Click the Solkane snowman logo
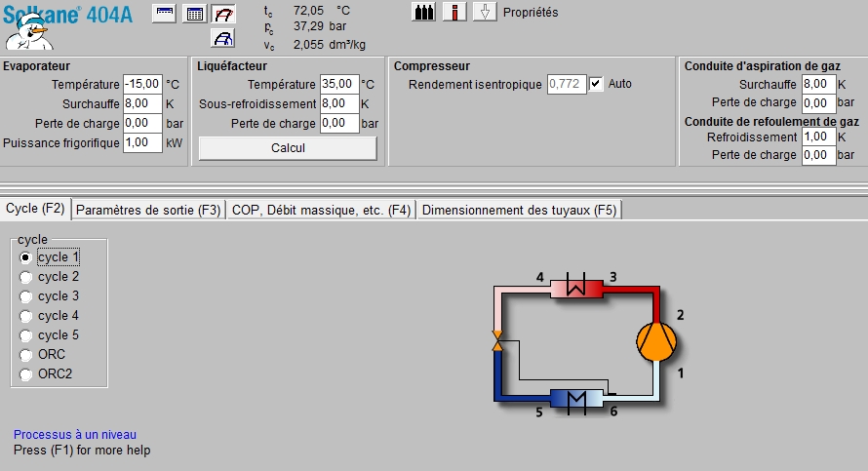868x471 pixels. 29,32
